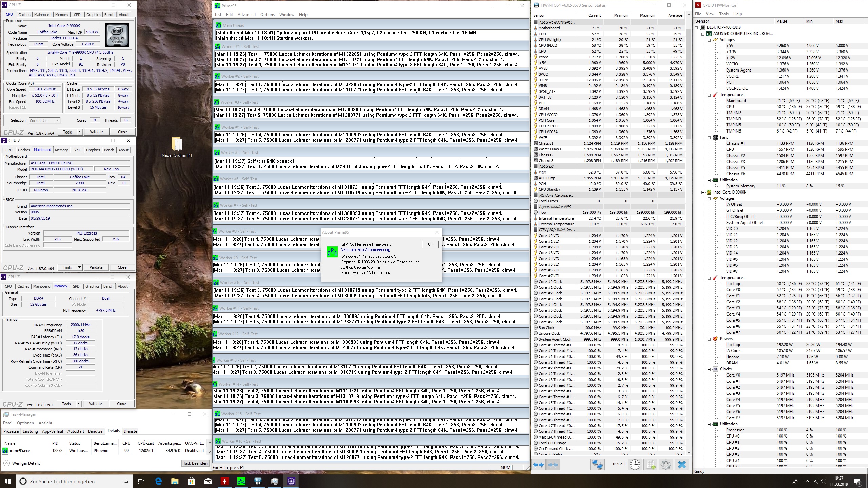This screenshot has height=488, width=868.
Task: Click OK in About Prime95 dialog
Action: (430, 244)
